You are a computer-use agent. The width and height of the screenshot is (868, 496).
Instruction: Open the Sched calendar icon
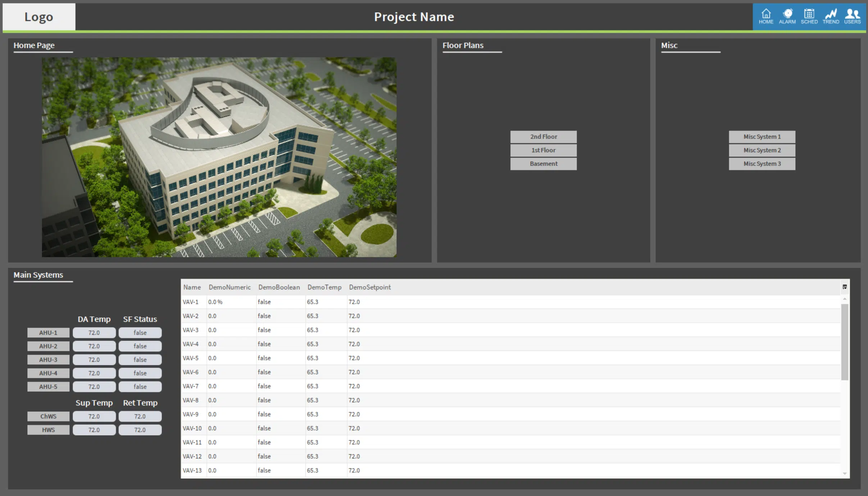tap(809, 17)
